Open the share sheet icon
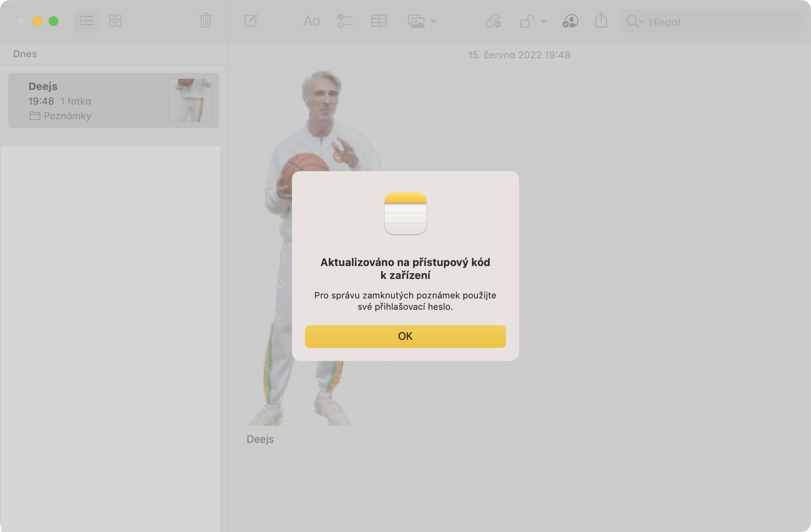Viewport: 811px width, 532px height. (x=601, y=21)
